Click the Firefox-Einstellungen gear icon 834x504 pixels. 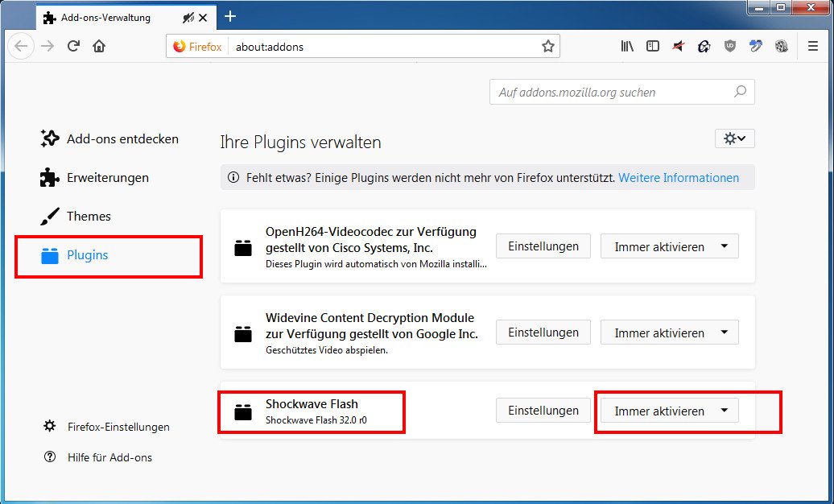[x=49, y=426]
